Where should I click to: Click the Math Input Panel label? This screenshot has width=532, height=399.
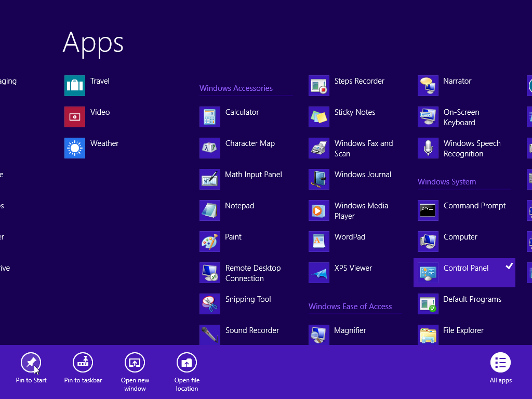click(254, 175)
